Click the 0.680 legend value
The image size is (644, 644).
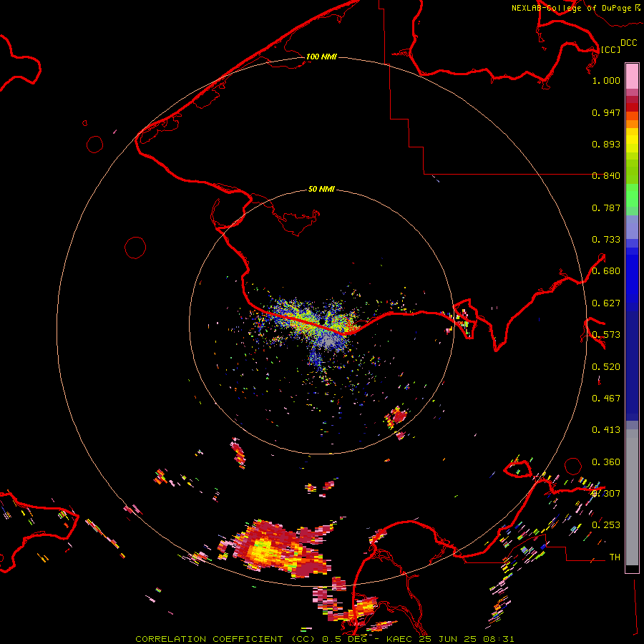point(606,271)
